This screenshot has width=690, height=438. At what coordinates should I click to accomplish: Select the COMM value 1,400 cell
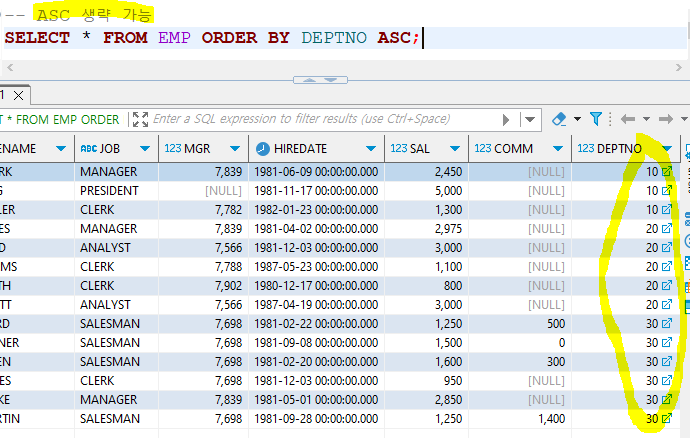[x=520, y=419]
